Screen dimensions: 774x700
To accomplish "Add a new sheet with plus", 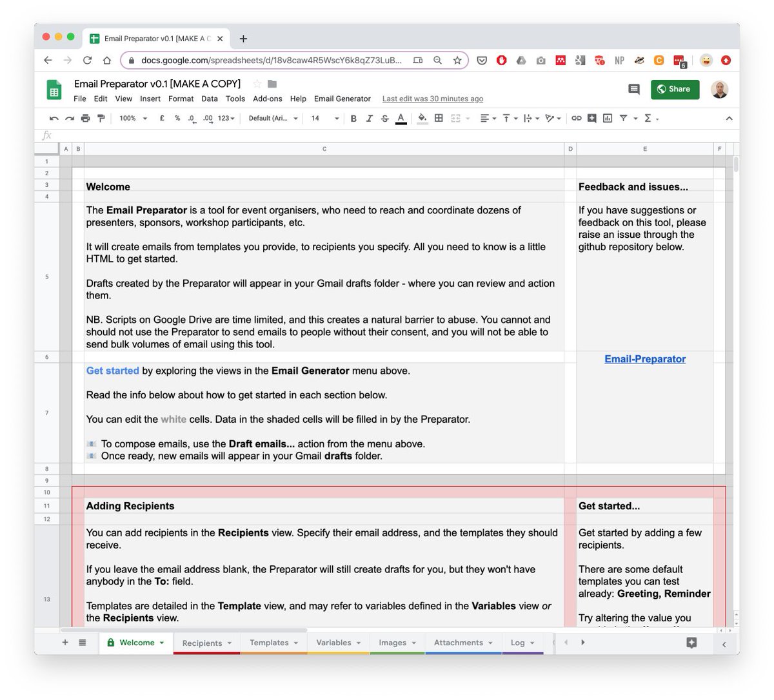I will [65, 643].
